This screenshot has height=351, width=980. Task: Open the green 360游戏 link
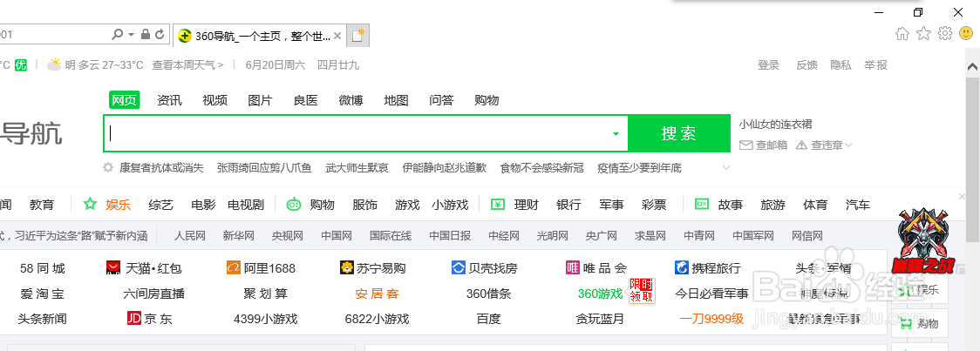[600, 294]
